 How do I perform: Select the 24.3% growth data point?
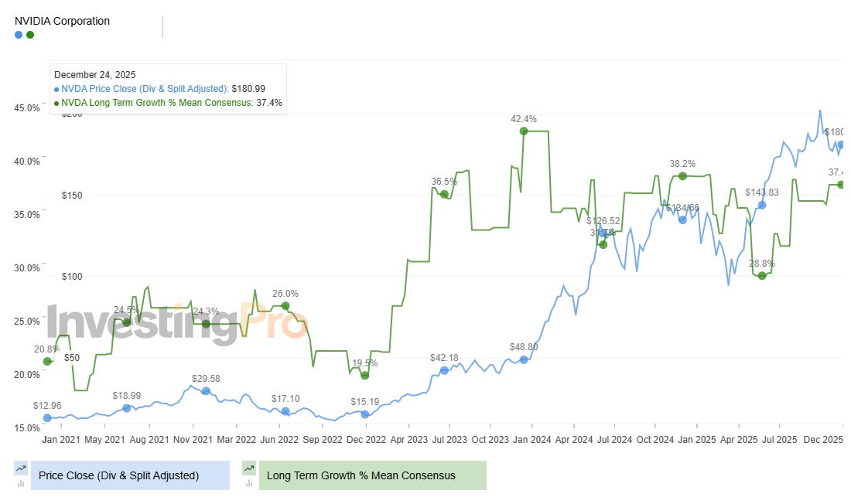click(206, 324)
